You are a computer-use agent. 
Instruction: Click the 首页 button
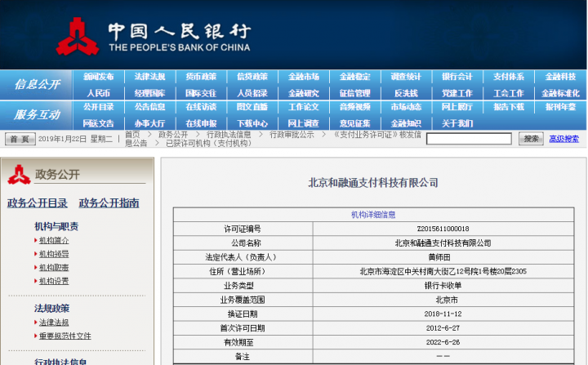pos(20,139)
